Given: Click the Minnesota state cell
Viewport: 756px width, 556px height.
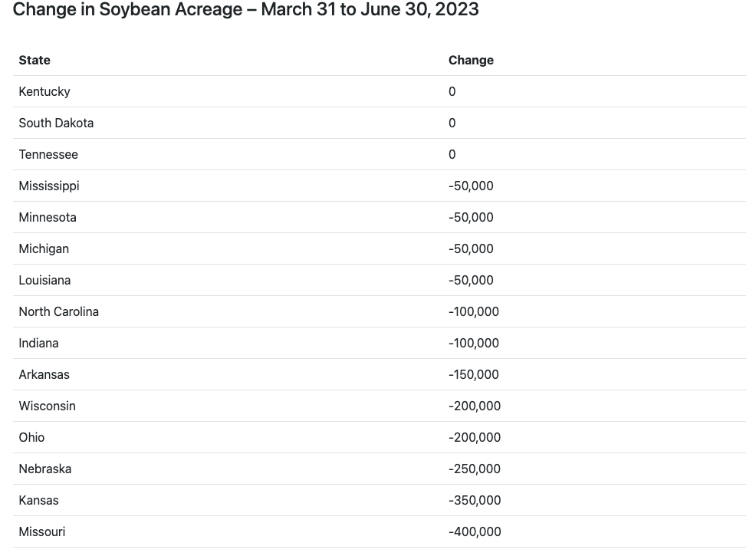Looking at the screenshot, I should click(x=48, y=217).
